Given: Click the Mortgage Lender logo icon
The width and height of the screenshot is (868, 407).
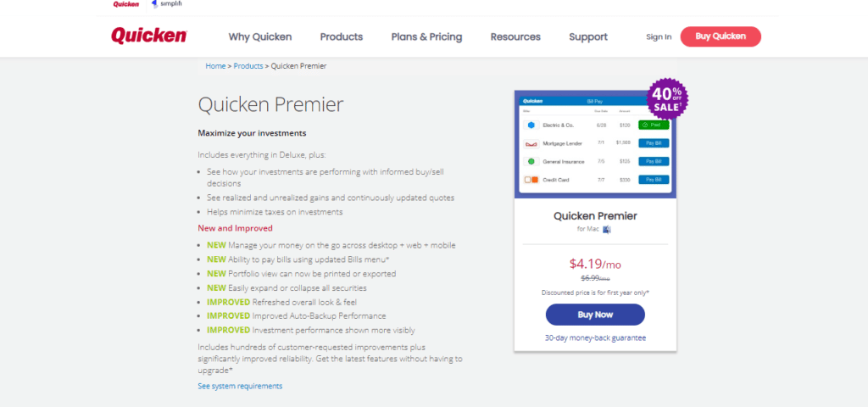Looking at the screenshot, I should (531, 143).
